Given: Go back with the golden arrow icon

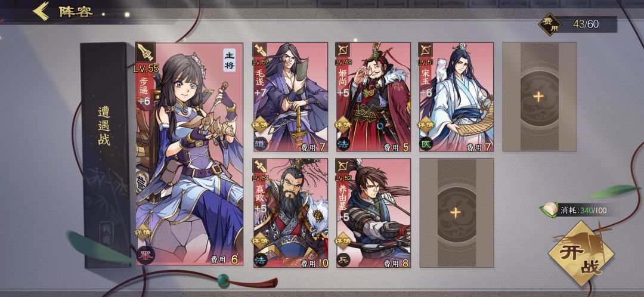Looking at the screenshot, I should coord(41,11).
